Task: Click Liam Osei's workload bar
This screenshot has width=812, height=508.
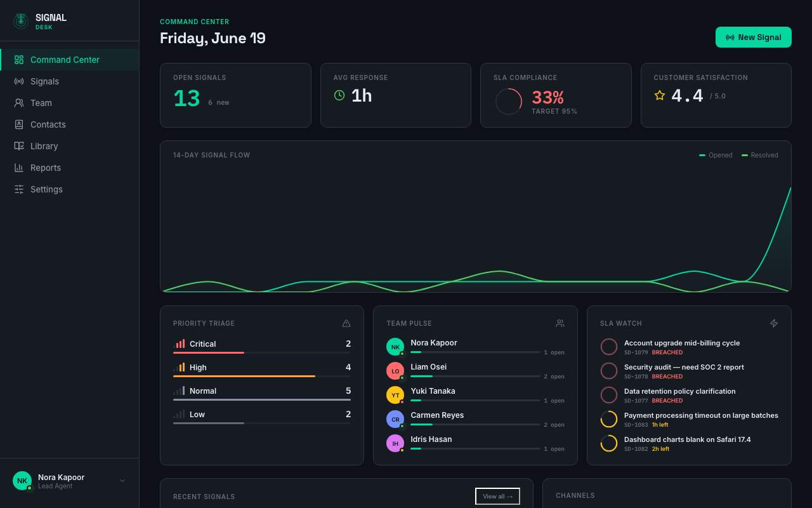Action: 476,376
